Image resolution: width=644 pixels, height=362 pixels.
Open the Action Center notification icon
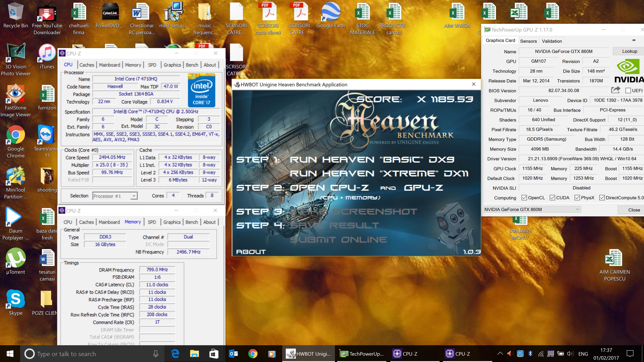[x=630, y=354]
